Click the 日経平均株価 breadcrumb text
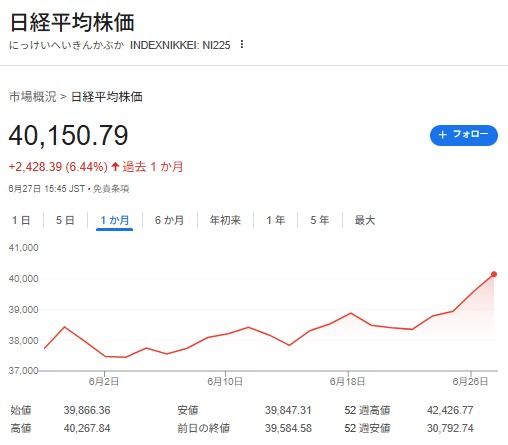Image resolution: width=508 pixels, height=445 pixels. pos(107,97)
